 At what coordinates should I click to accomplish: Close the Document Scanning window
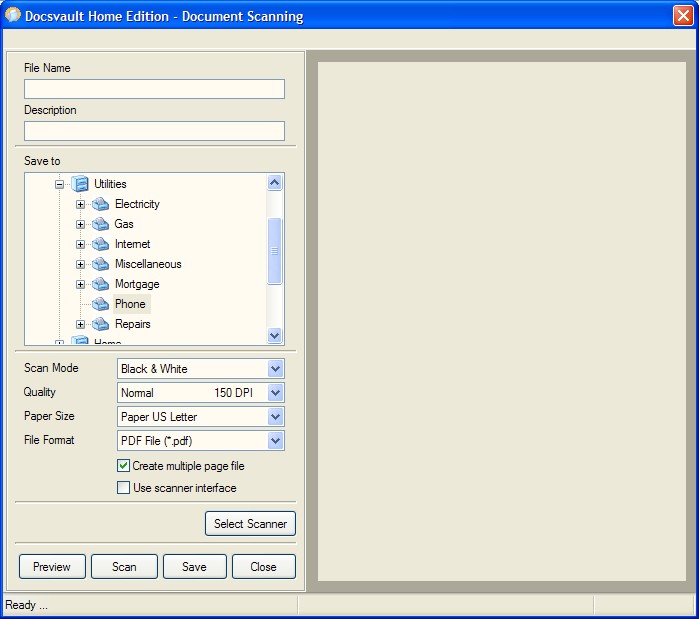[683, 16]
